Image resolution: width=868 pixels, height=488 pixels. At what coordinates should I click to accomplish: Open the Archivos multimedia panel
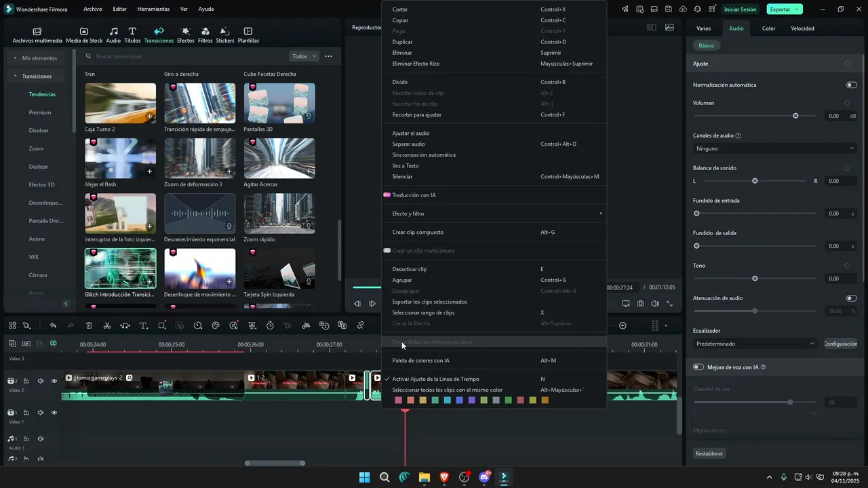[x=37, y=35]
